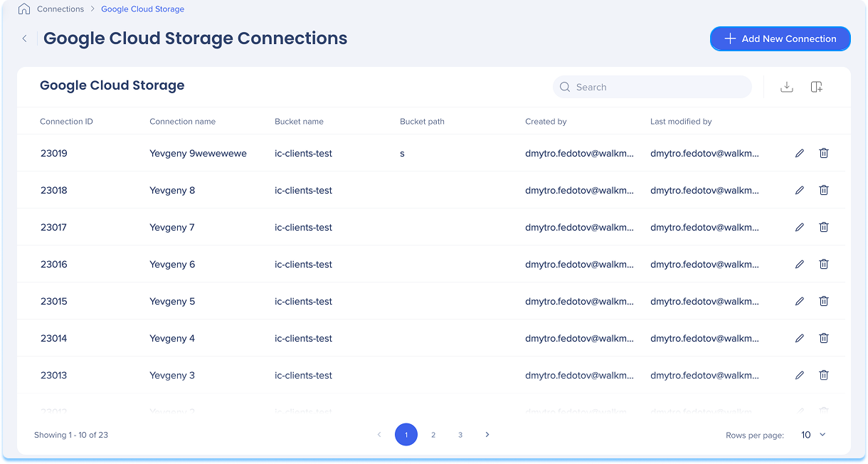
Task: Click the magnifier icon in search box
Action: pyautogui.click(x=565, y=87)
